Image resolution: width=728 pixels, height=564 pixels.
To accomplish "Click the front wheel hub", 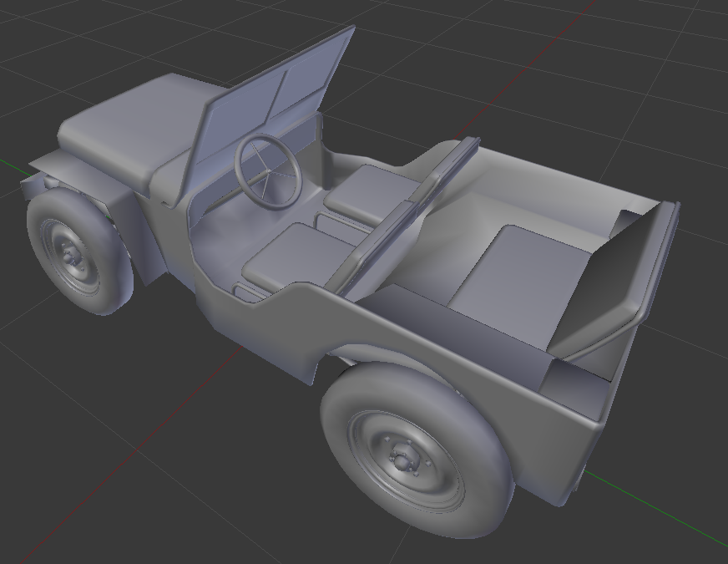I will pos(69,255).
